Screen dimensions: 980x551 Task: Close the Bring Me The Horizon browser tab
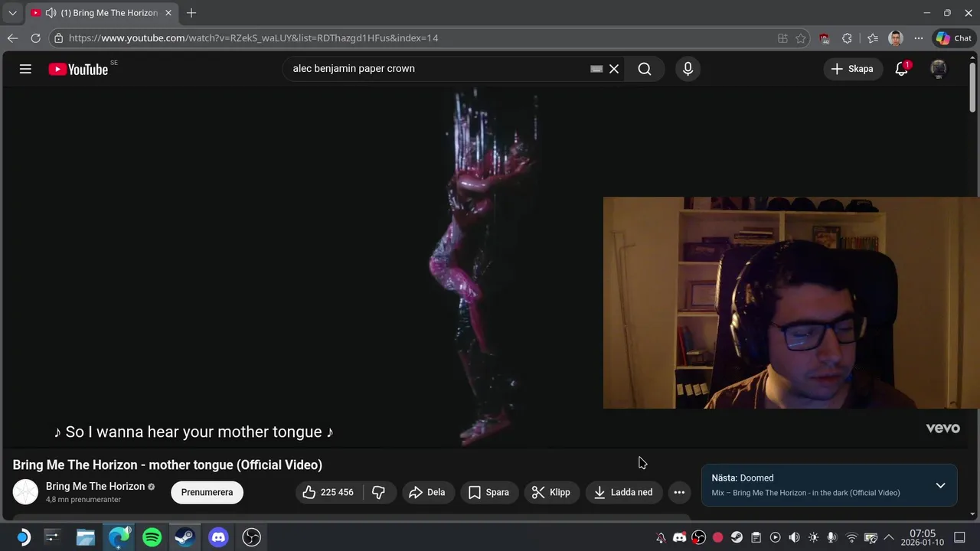coord(168,13)
